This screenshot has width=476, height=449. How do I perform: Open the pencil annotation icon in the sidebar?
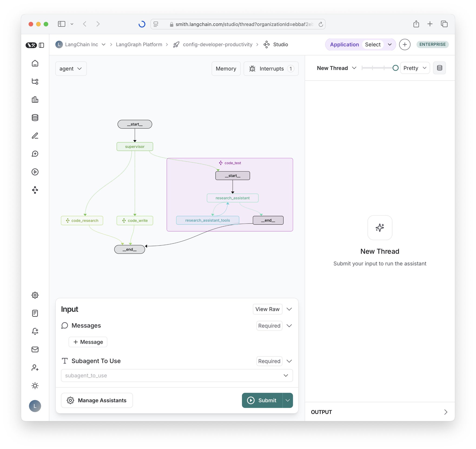[x=35, y=136]
